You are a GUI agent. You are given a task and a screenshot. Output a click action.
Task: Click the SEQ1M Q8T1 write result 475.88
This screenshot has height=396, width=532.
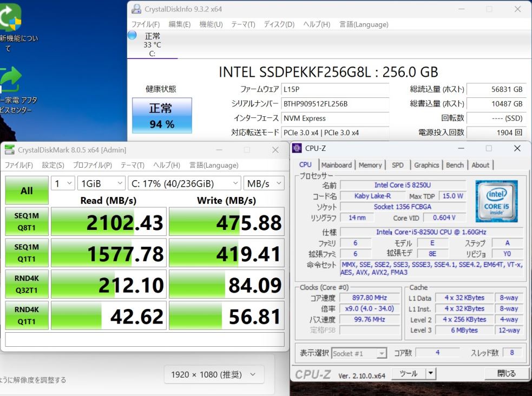click(227, 222)
